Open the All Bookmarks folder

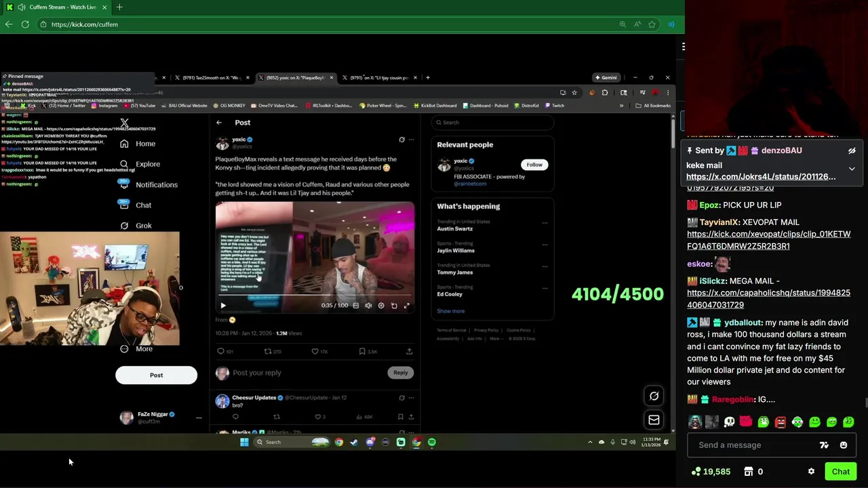653,106
